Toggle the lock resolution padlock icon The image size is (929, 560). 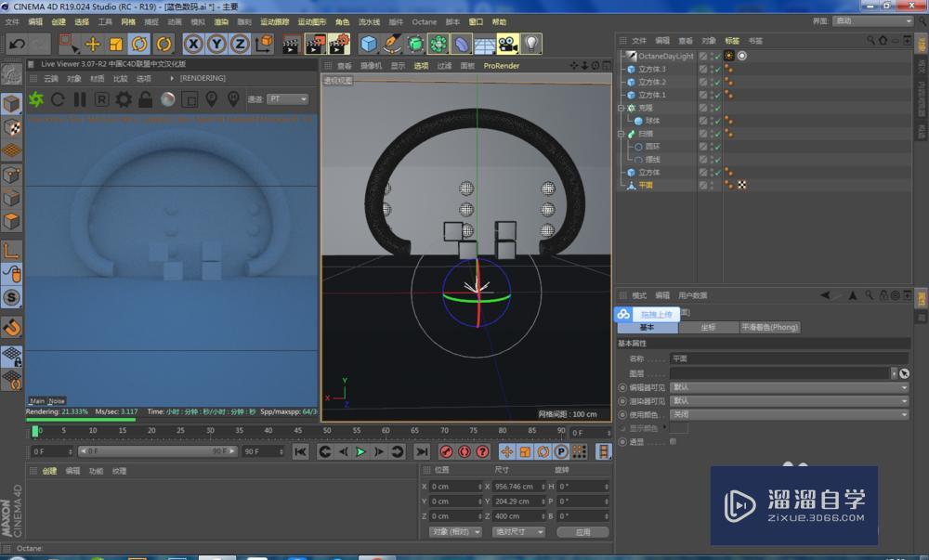pyautogui.click(x=145, y=99)
